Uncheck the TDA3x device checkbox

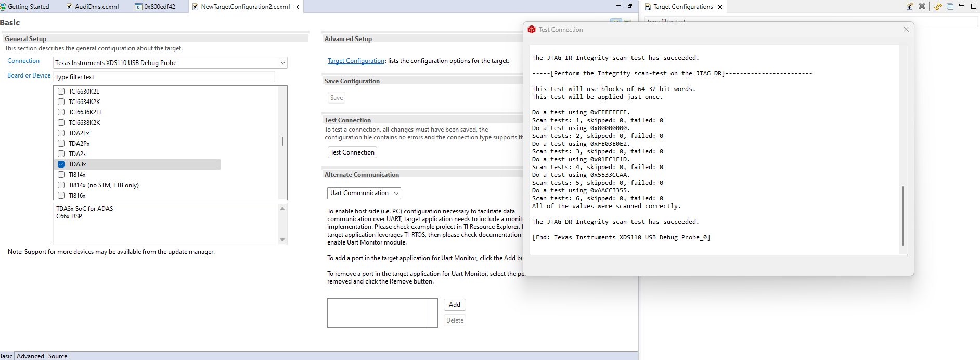coord(61,164)
